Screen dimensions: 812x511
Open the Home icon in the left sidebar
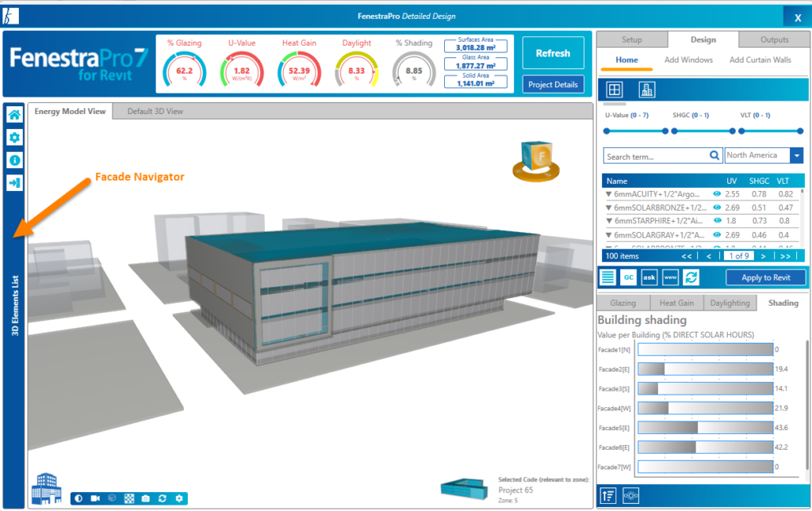click(x=14, y=114)
